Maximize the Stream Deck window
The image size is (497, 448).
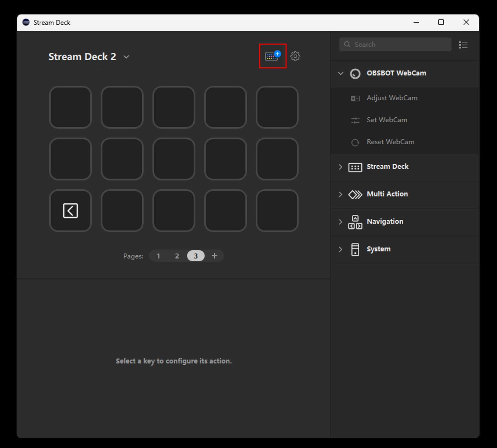441,22
